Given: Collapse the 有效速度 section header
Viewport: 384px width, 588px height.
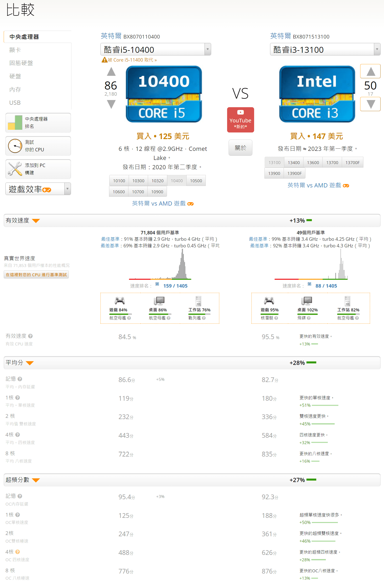Looking at the screenshot, I should 192,220.
